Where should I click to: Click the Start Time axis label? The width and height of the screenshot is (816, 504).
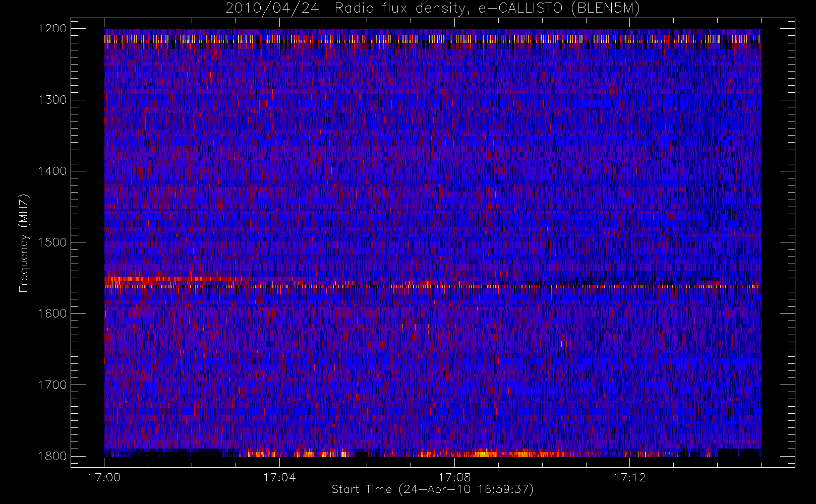click(432, 489)
